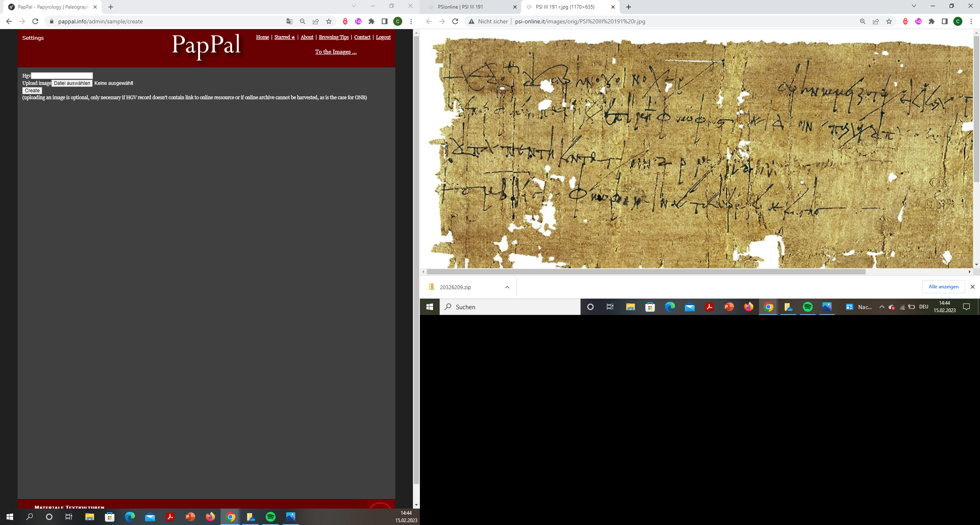Switch to PSIonline PSI III 191 tab

click(471, 7)
